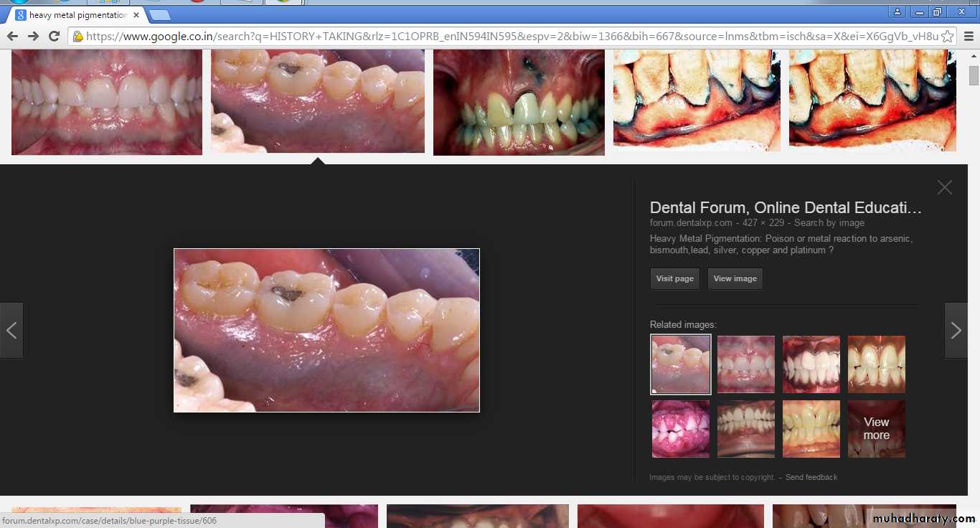This screenshot has height=528, width=980.
Task: Click the large preview image of molars
Action: [x=326, y=330]
